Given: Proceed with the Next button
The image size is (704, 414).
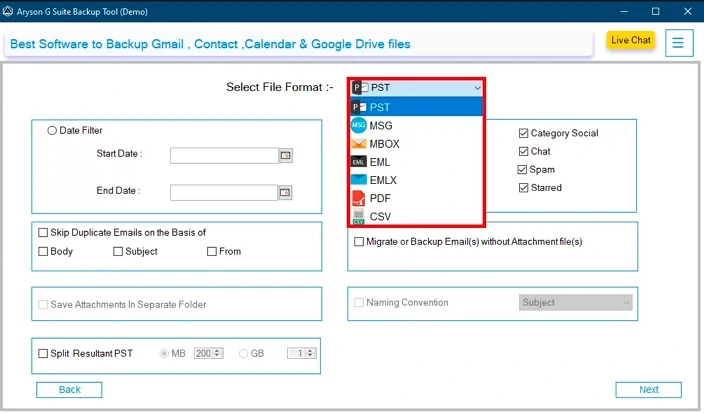Looking at the screenshot, I should click(x=648, y=390).
